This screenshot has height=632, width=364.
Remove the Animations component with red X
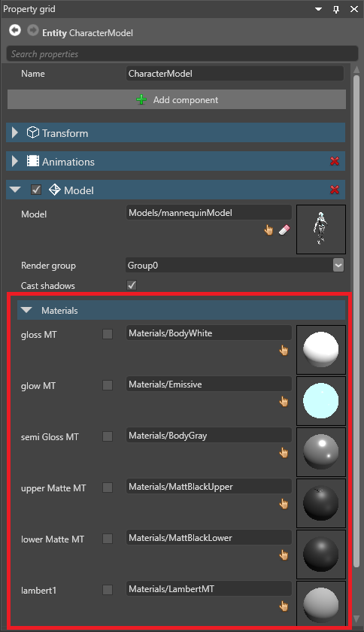click(x=335, y=161)
